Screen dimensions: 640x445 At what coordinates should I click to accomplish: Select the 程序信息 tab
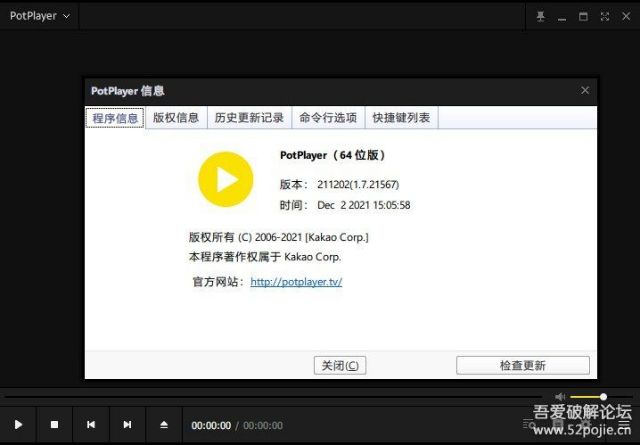click(x=115, y=118)
